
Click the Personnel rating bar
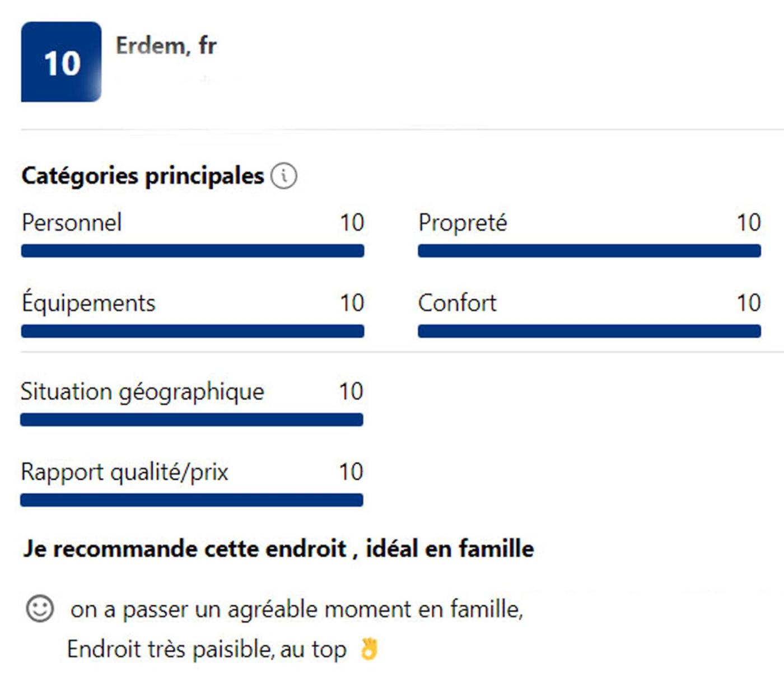(193, 251)
